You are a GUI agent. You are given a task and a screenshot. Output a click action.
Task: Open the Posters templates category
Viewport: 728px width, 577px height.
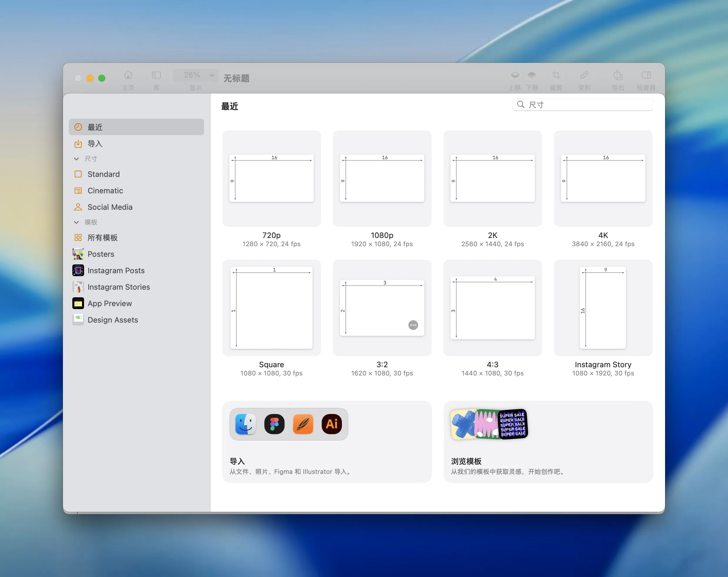[x=136, y=254]
